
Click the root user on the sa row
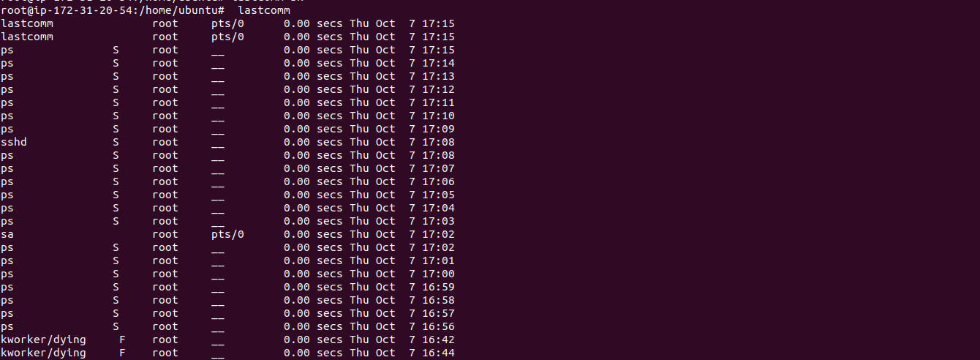[165, 234]
